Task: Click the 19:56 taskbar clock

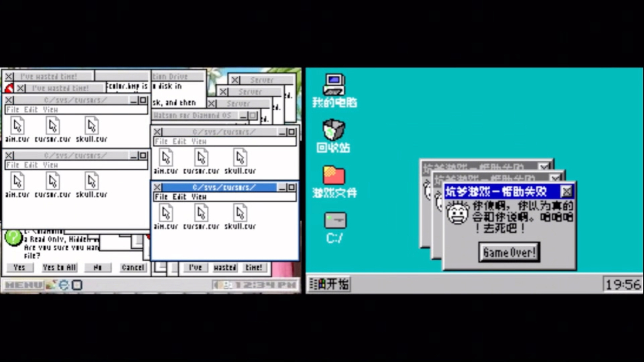Action: [x=623, y=284]
